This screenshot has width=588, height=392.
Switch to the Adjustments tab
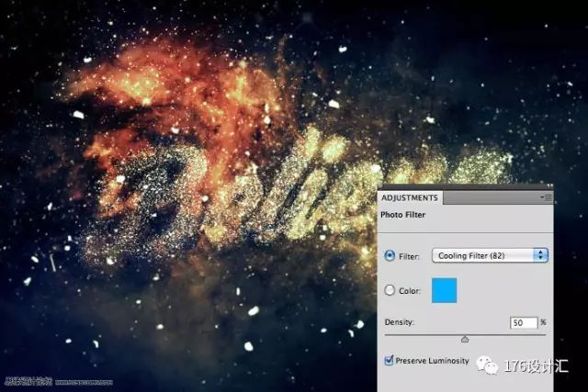[411, 197]
